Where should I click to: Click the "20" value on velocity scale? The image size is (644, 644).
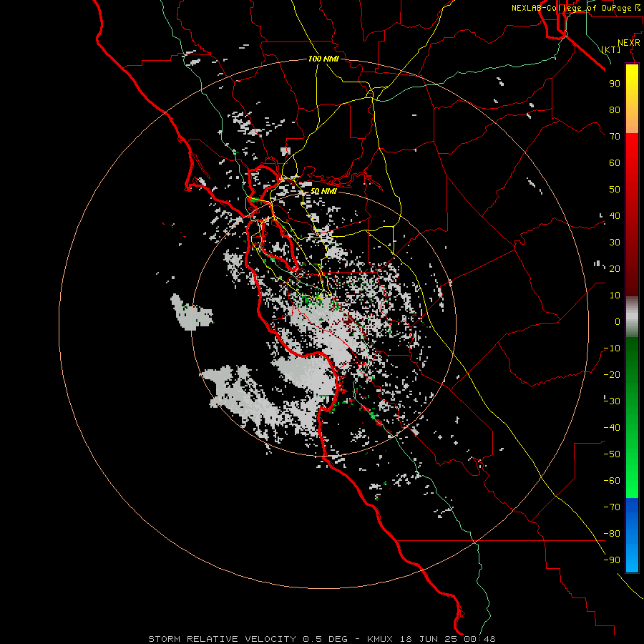(x=615, y=268)
